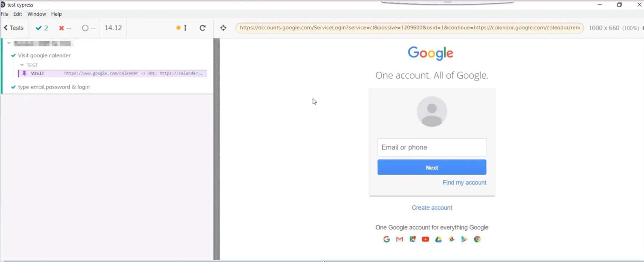Focus the 'Email or phone' field
This screenshot has height=262, width=644.
point(432,147)
